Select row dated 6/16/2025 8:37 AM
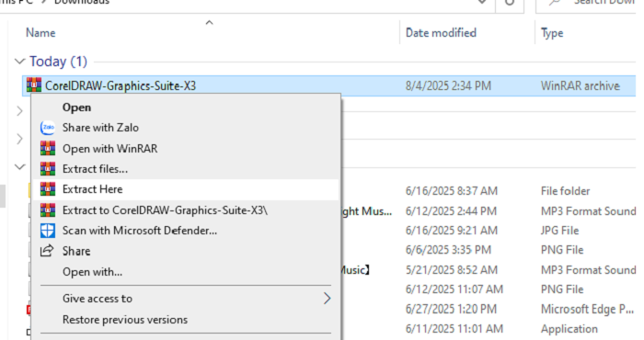 (x=452, y=191)
